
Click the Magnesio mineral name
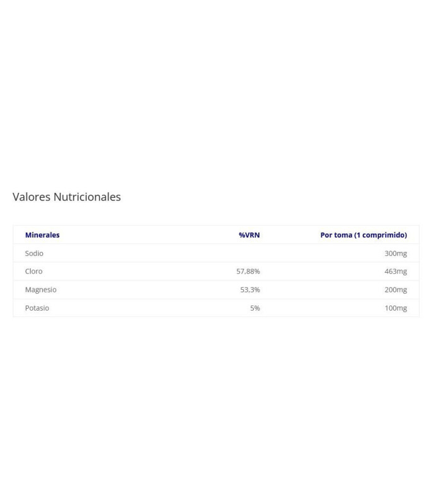coord(40,290)
